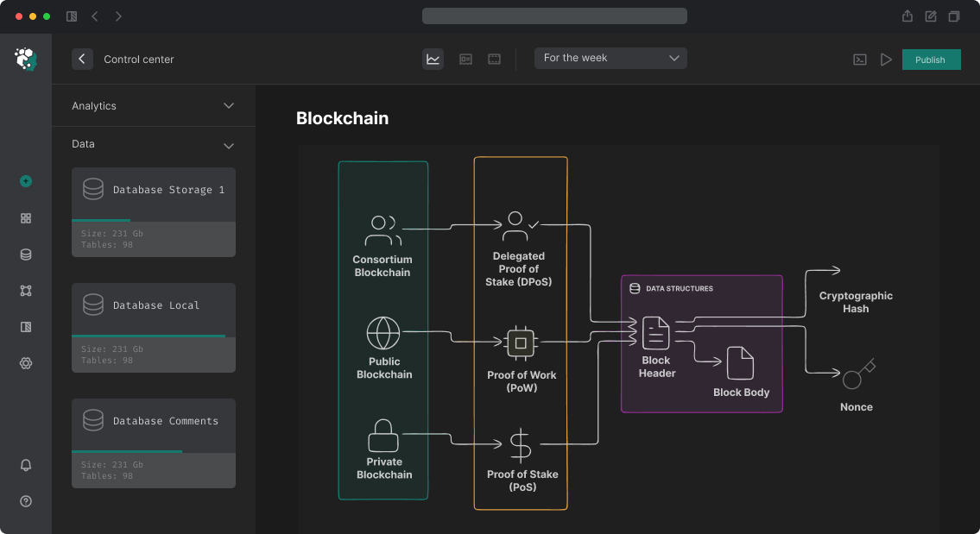Select the Database Comments card

click(154, 443)
